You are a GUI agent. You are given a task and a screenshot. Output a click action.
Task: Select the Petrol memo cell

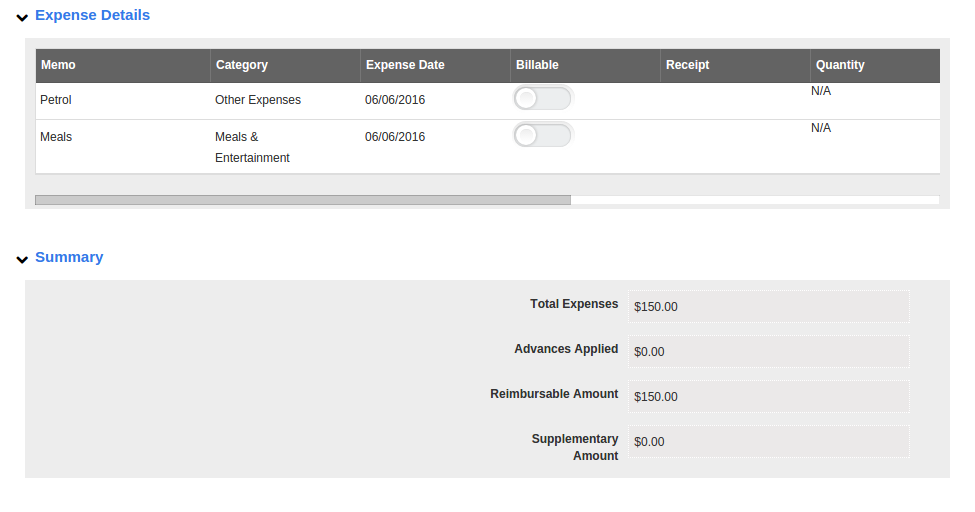(x=56, y=100)
